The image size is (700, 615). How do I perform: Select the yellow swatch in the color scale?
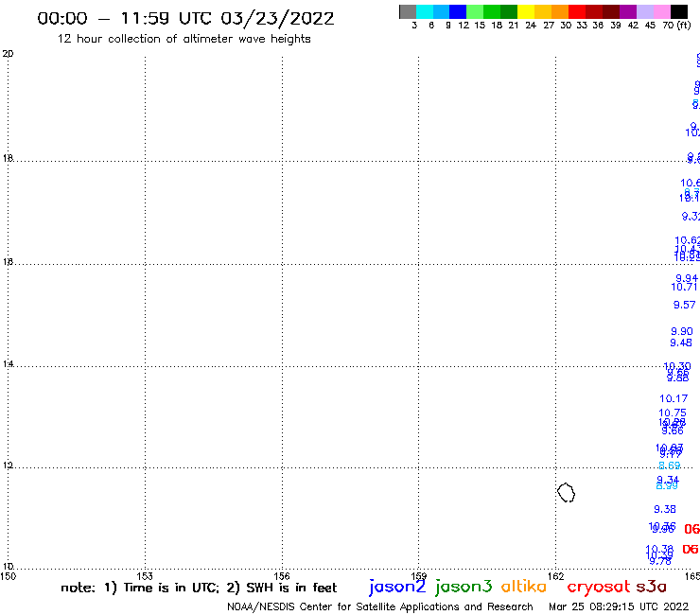click(x=526, y=11)
